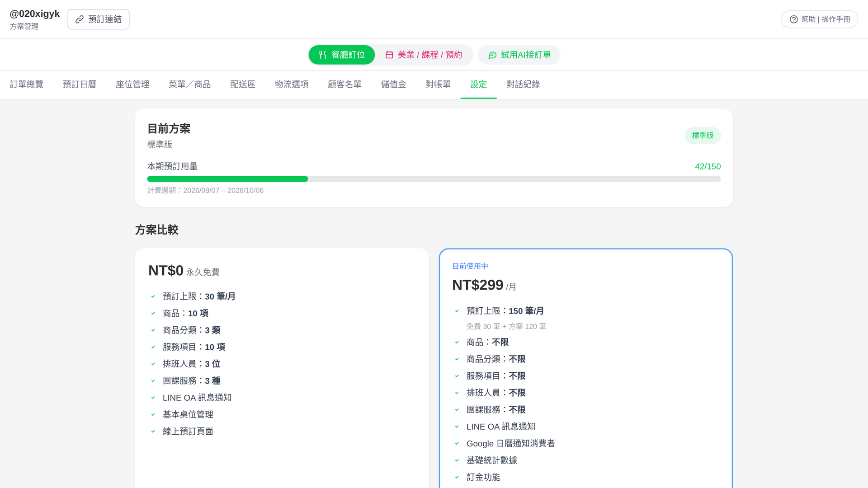The width and height of the screenshot is (868, 488).
Task: Click the Google 日曆通知消費者 feature text
Action: [510, 443]
